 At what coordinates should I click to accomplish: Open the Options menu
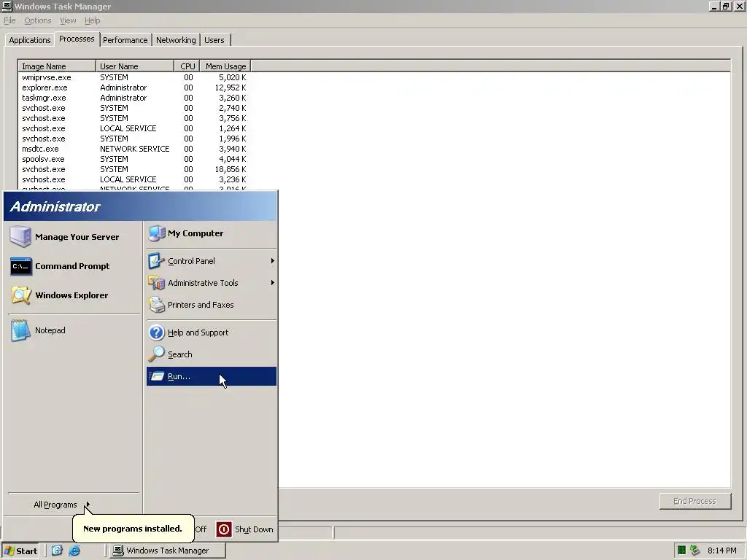coord(38,20)
